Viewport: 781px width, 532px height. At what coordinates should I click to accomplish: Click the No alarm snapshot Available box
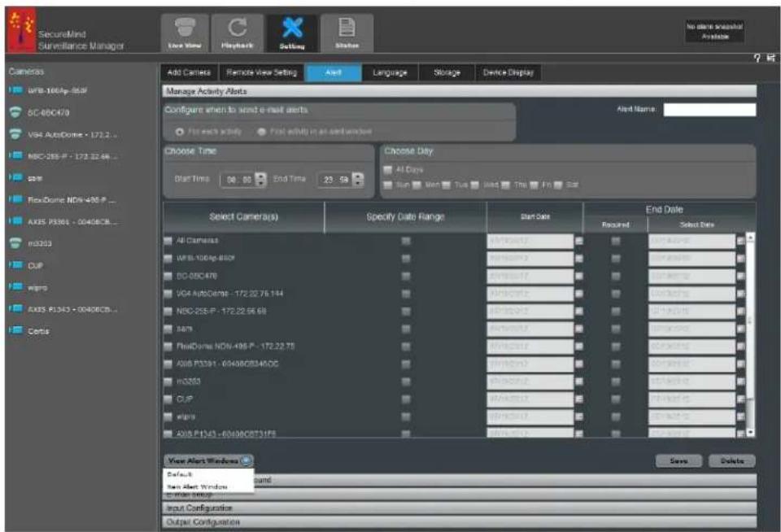coord(714,32)
